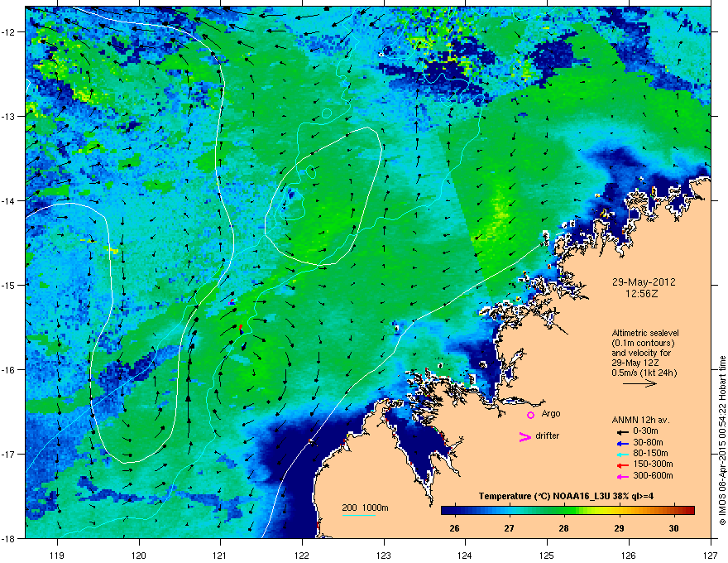Click the date label 29-May-2012
The image size is (728, 563).
tap(644, 282)
